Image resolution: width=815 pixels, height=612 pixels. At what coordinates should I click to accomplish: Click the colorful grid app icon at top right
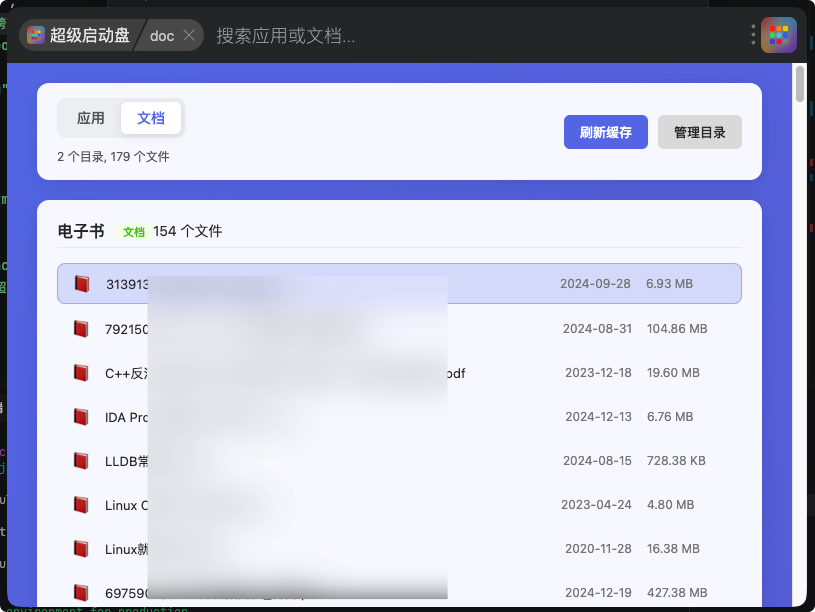point(778,35)
